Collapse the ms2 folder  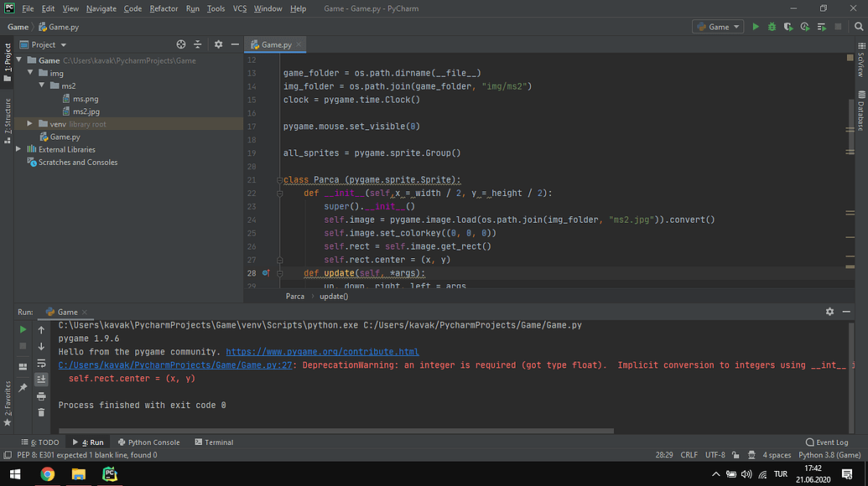[42, 85]
